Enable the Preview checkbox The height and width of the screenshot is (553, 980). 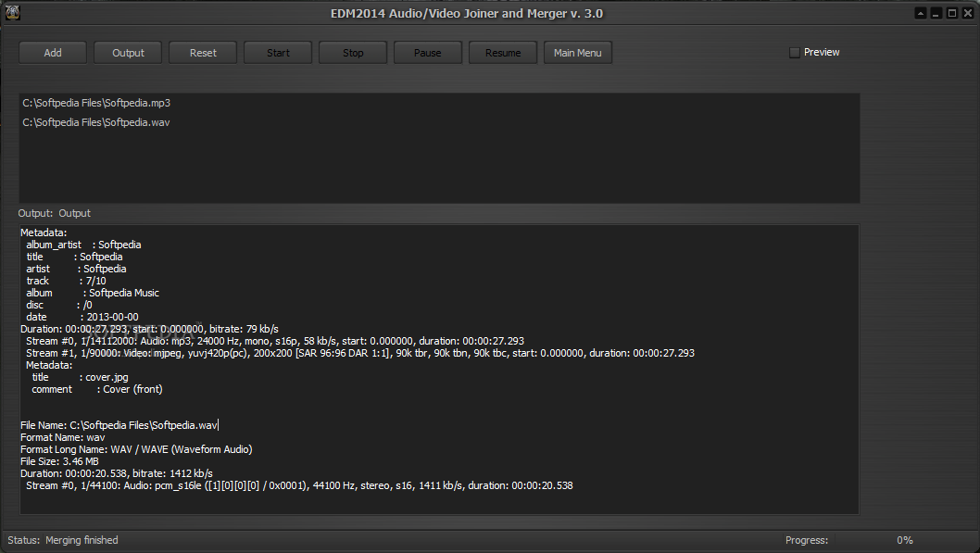[795, 53]
